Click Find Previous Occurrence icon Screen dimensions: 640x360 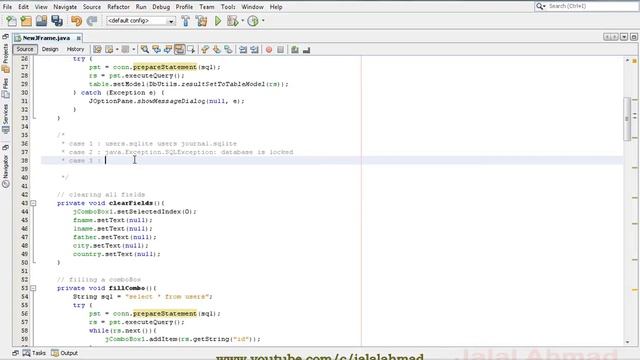pyautogui.click(x=156, y=49)
